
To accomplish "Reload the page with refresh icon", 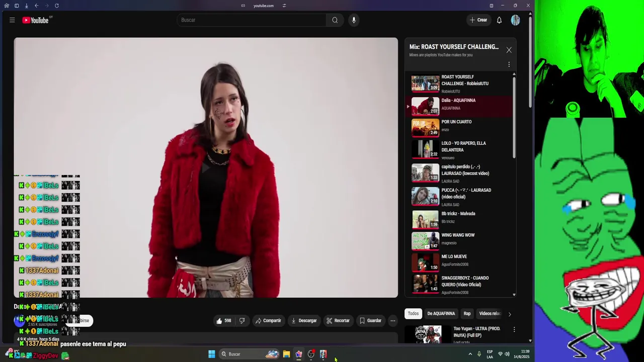I will click(x=56, y=6).
